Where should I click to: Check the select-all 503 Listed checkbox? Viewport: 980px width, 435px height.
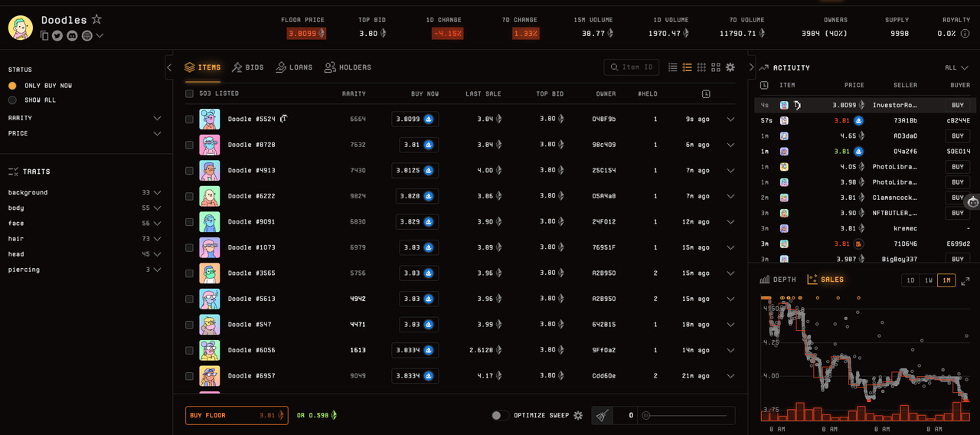[x=189, y=93]
